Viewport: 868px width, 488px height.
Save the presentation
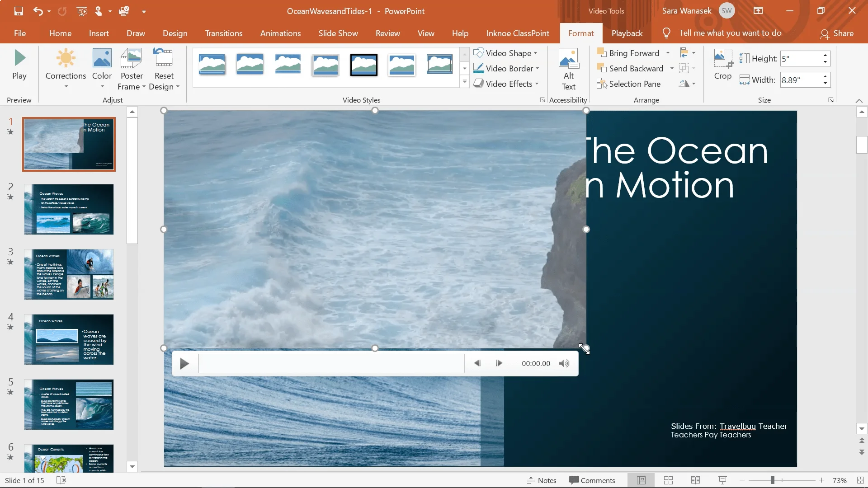18,11
